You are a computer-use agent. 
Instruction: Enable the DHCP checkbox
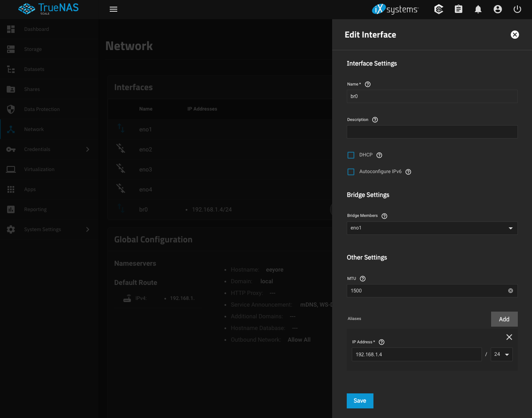(351, 155)
